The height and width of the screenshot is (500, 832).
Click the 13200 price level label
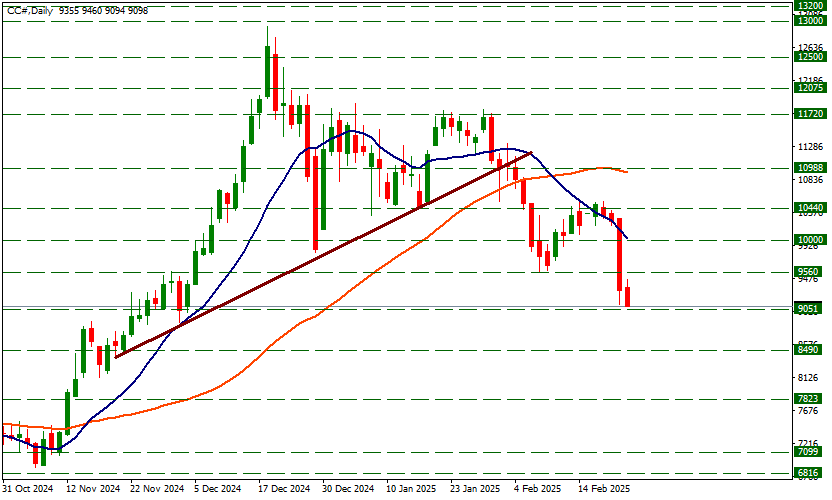click(x=810, y=5)
